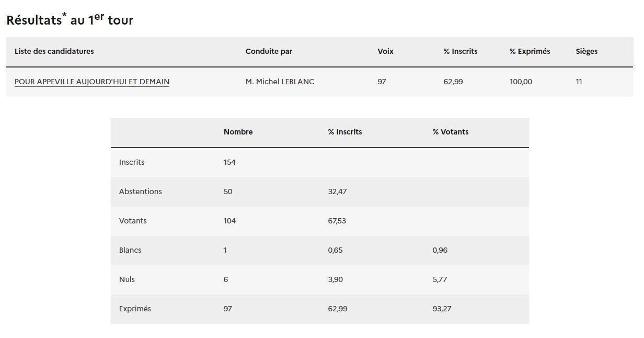
Task: Select the Nuls row label
Action: 126,279
